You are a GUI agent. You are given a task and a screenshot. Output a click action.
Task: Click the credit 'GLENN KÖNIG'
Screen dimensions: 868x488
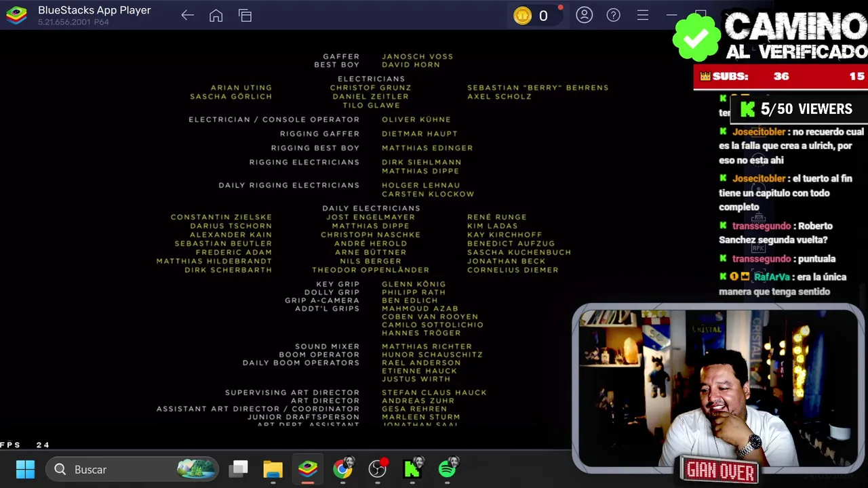point(414,284)
